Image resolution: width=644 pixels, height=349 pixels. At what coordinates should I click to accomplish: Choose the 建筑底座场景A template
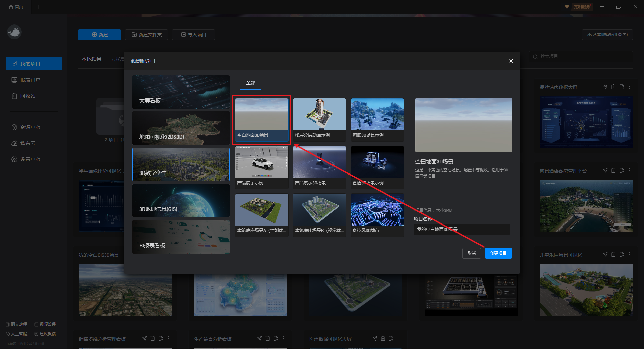[x=262, y=215]
